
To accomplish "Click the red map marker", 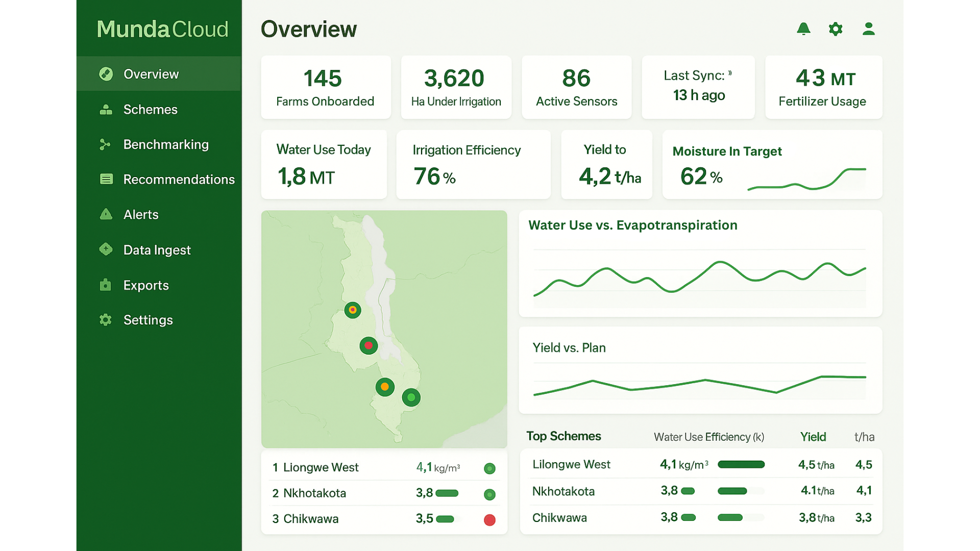I will click(x=369, y=345).
